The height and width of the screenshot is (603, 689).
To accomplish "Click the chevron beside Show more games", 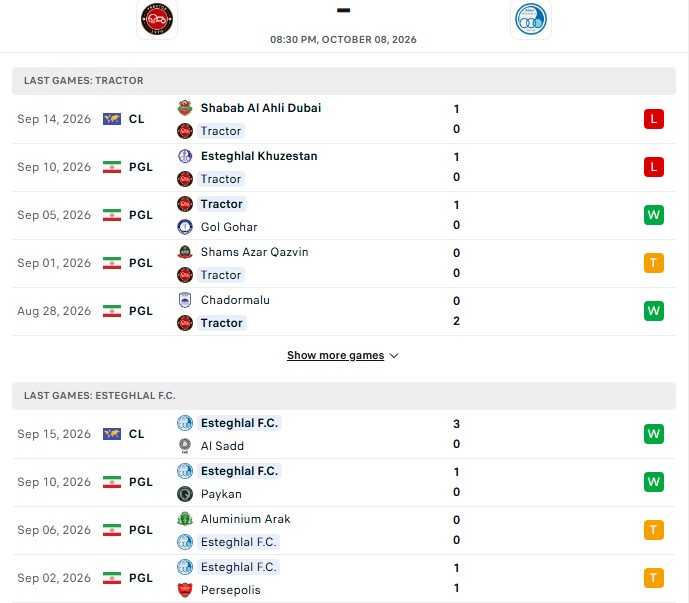I will point(394,356).
